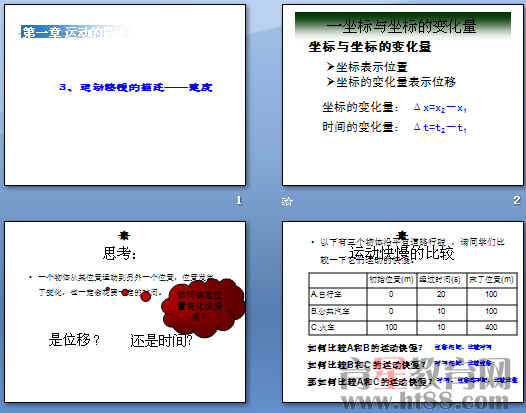Click the animation icon below slide 2
Screen dimensions: 526x413
tap(287, 201)
